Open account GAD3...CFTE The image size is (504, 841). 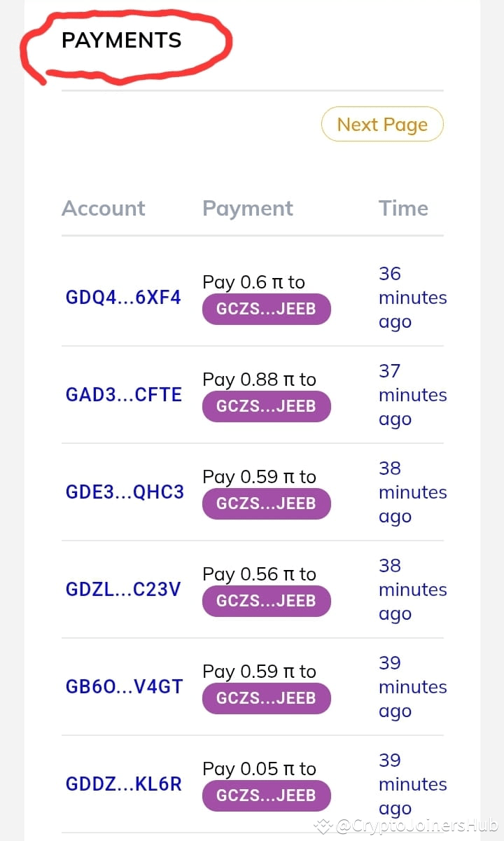[124, 395]
